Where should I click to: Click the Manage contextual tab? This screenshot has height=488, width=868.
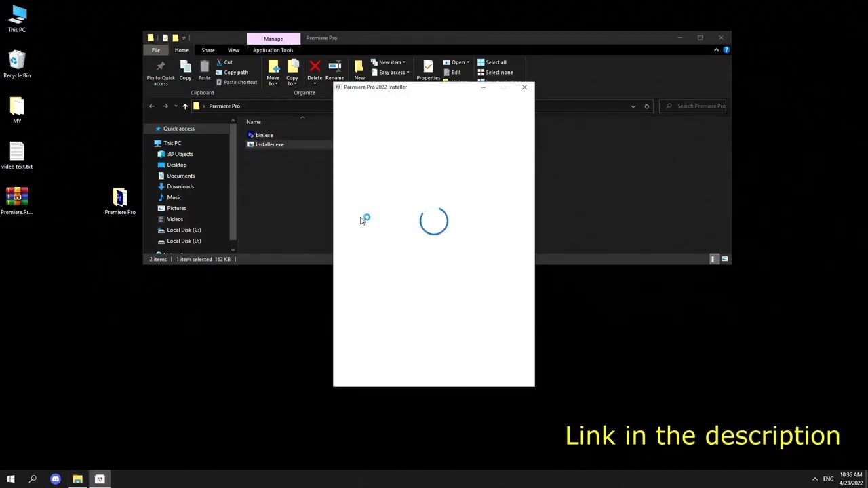pos(273,39)
